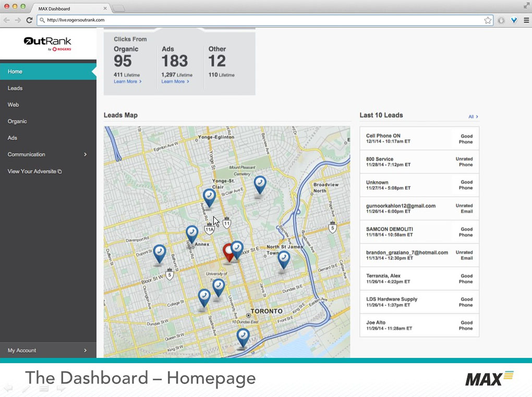532x397 pixels.
Task: Open the brandon_graziano_7@hotmail.com lead
Action: pos(419,255)
